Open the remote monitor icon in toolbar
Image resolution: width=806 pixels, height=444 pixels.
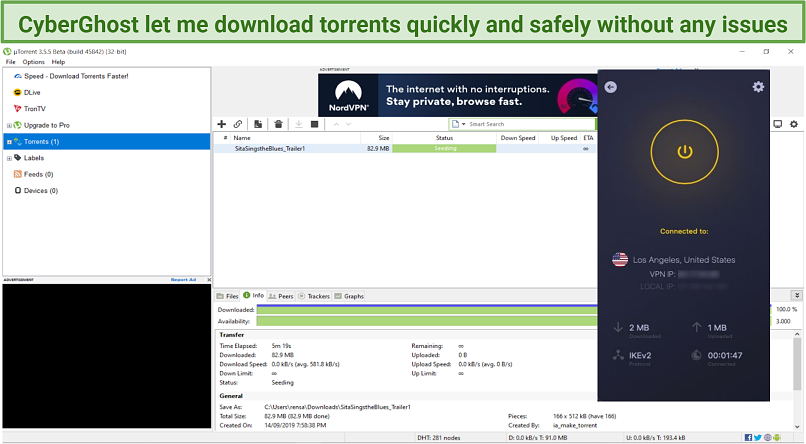click(778, 124)
